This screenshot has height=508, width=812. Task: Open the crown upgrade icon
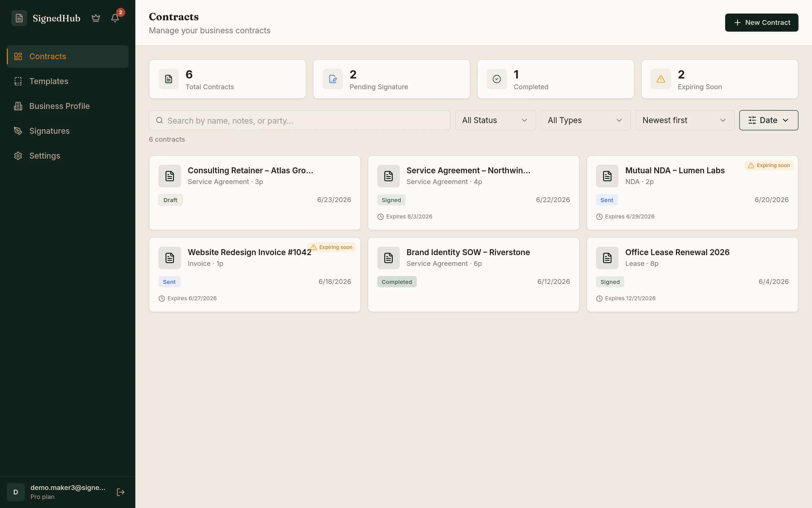point(96,18)
